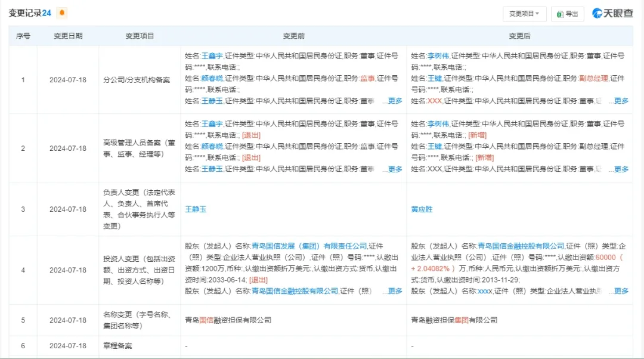The image size is (644, 359).
Task: Open 颜春晓 link in row 2 变更前
Action: (x=212, y=146)
